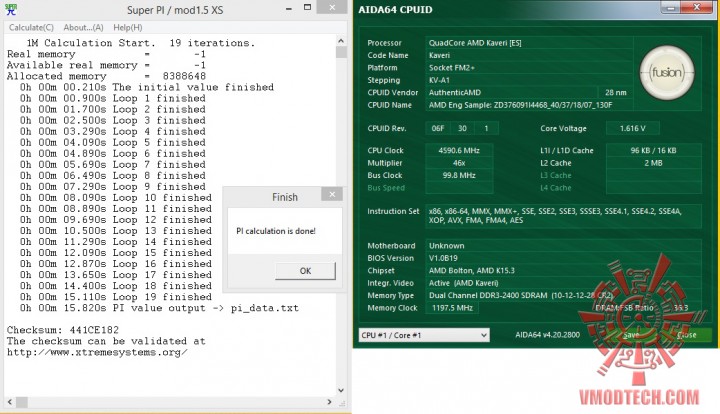The height and width of the screenshot is (414, 720).
Task: Close the Super PI window
Action: [332, 7]
